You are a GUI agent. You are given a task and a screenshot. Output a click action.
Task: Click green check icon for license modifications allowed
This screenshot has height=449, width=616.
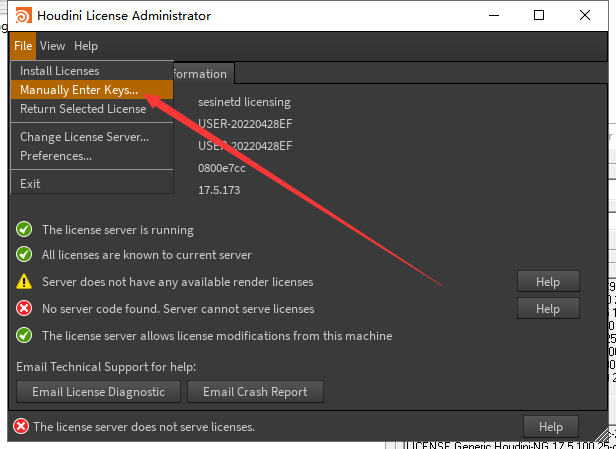coord(24,336)
